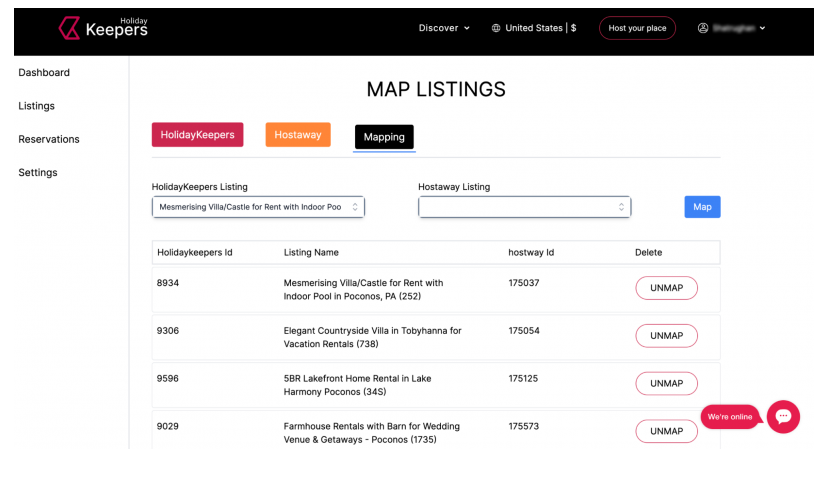This screenshot has height=482, width=829.
Task: Unmap listing 8934 Mesmerising Villa
Action: click(x=666, y=288)
